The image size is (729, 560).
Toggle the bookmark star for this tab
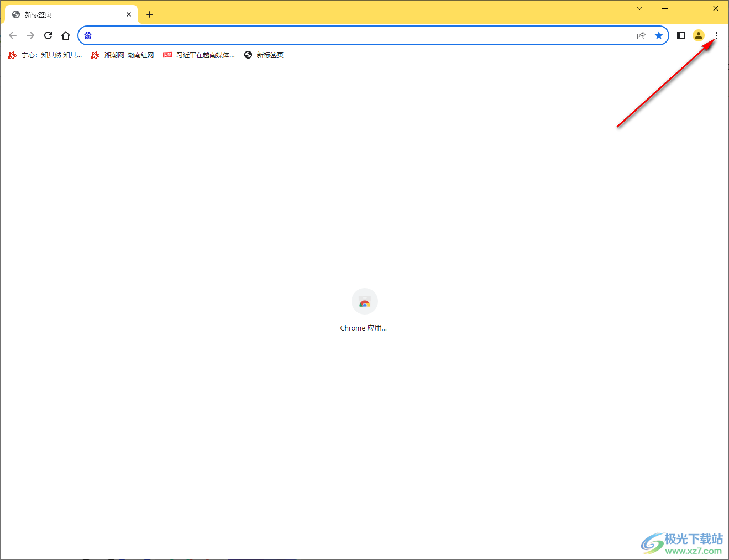click(659, 35)
